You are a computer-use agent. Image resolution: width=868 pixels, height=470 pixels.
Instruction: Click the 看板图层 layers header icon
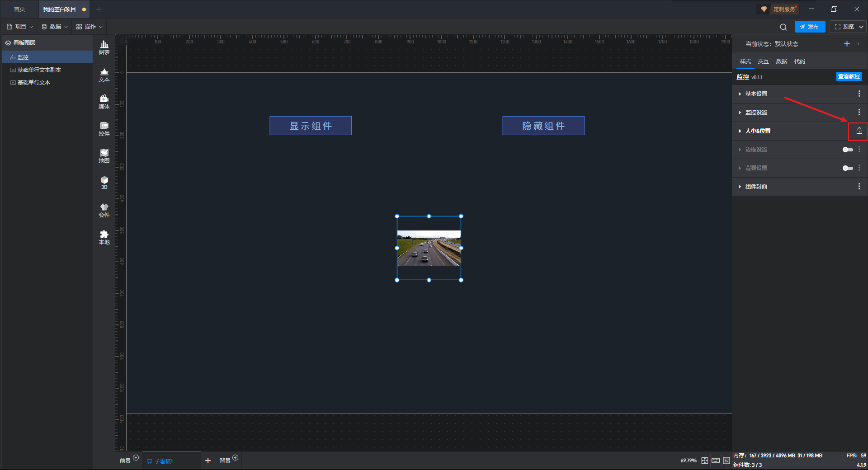pos(8,43)
